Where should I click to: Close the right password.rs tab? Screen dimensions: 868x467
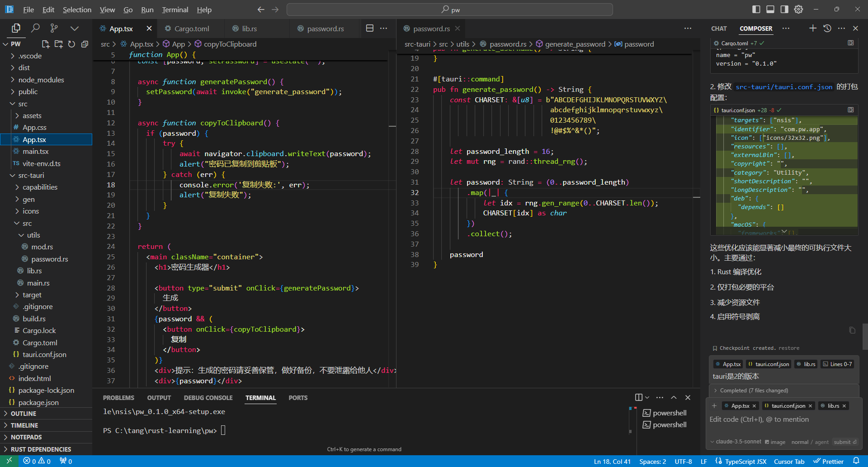(458, 29)
